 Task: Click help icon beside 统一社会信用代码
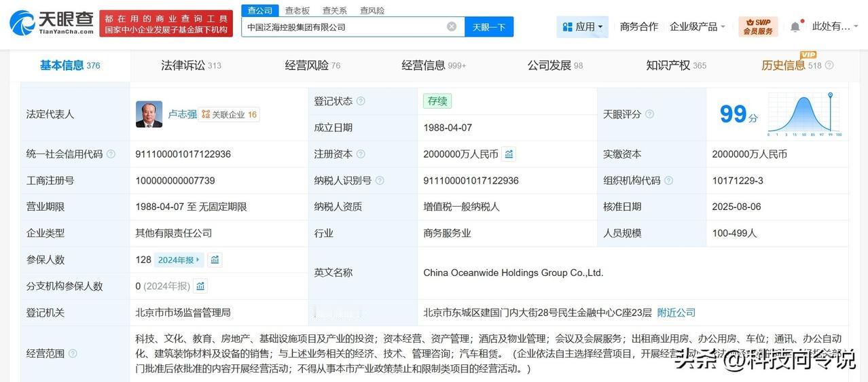tap(111, 154)
